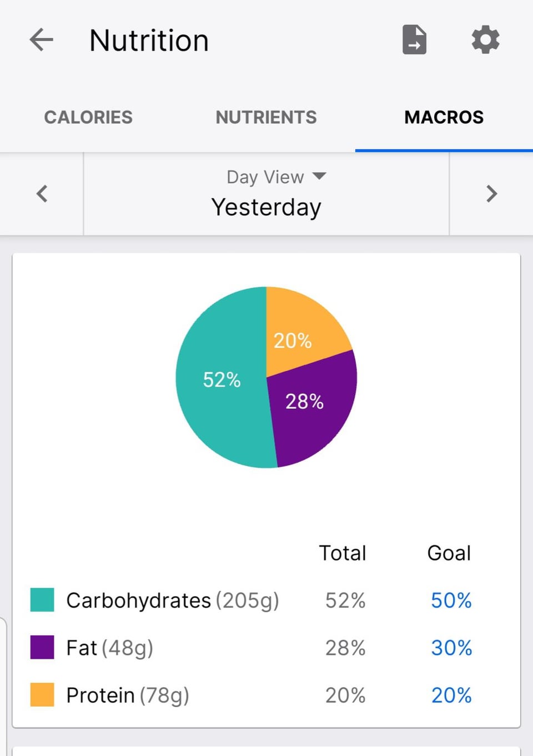Open the settings gear icon
533x756 pixels.
pos(485,39)
